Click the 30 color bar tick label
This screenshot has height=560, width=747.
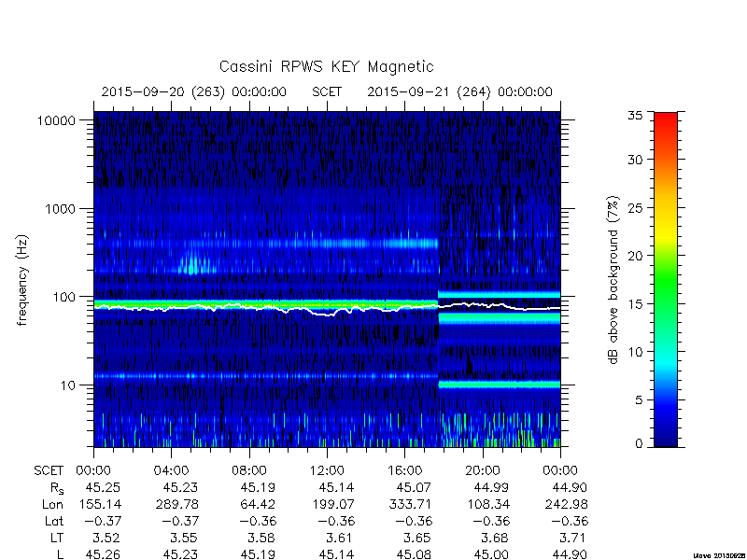pyautogui.click(x=634, y=160)
